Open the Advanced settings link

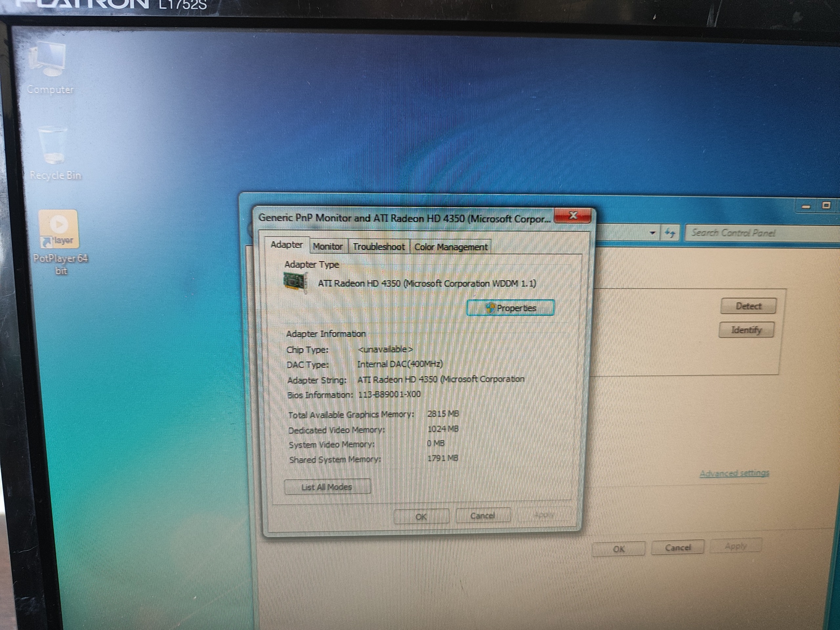734,473
